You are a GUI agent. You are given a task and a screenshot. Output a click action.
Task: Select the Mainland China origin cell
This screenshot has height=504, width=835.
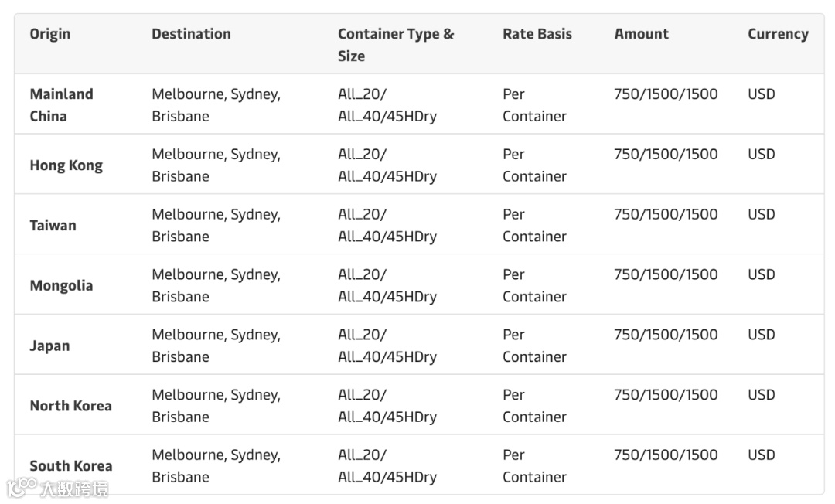click(61, 105)
